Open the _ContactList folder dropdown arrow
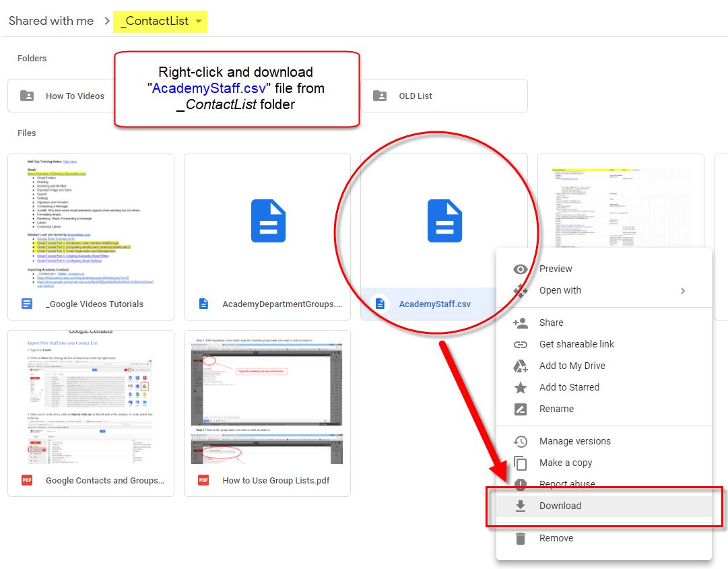 (x=199, y=22)
